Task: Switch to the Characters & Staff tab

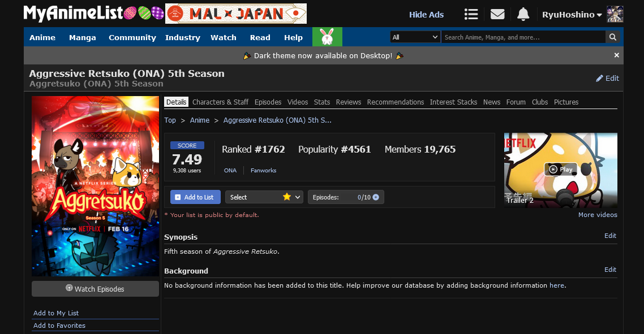Action: tap(220, 102)
